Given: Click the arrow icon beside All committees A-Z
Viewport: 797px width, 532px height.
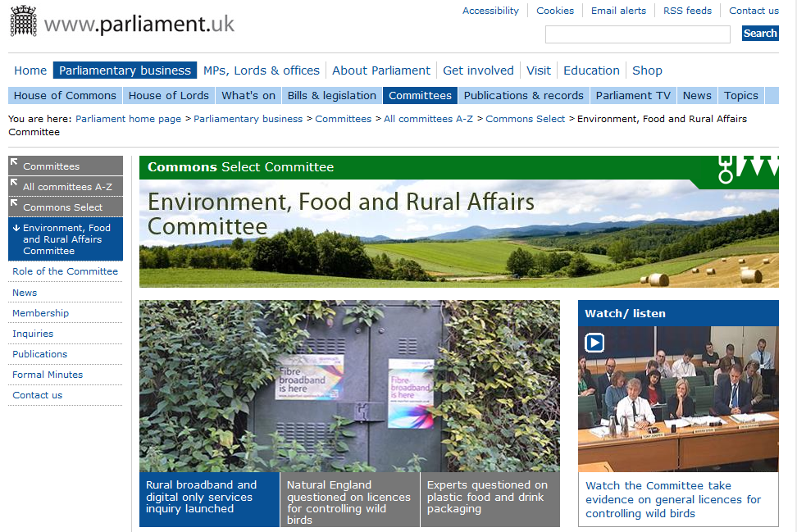Looking at the screenshot, I should pos(14,183).
